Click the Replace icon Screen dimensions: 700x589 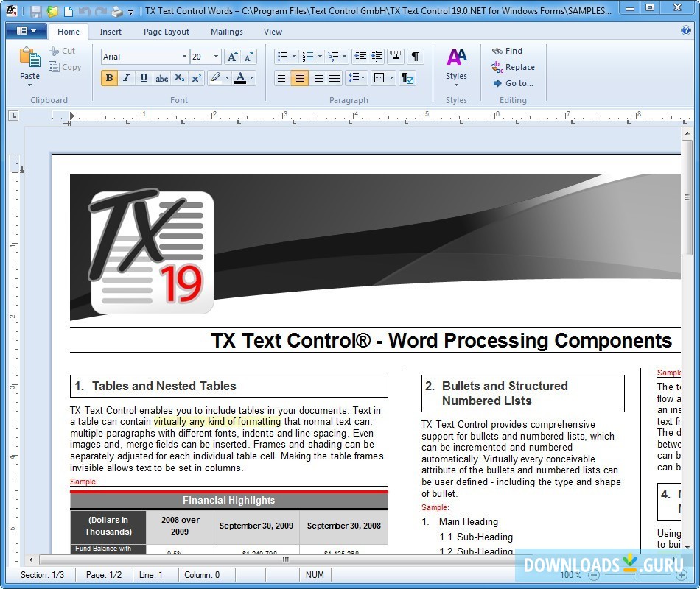[x=514, y=67]
